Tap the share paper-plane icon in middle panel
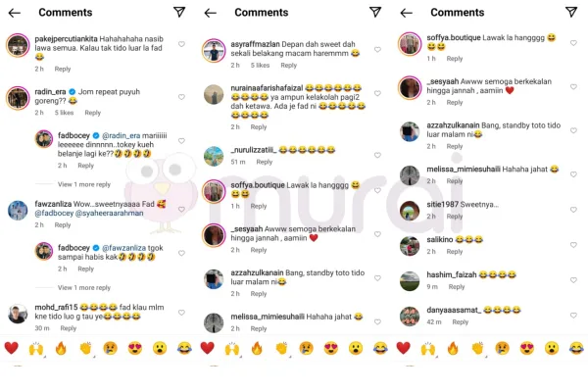The width and height of the screenshot is (588, 392). (375, 12)
